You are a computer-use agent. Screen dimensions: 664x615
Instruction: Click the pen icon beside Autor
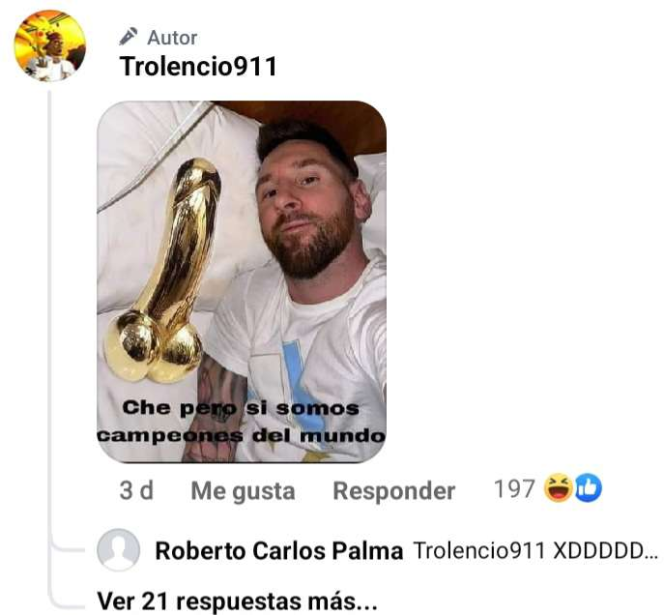click(128, 37)
